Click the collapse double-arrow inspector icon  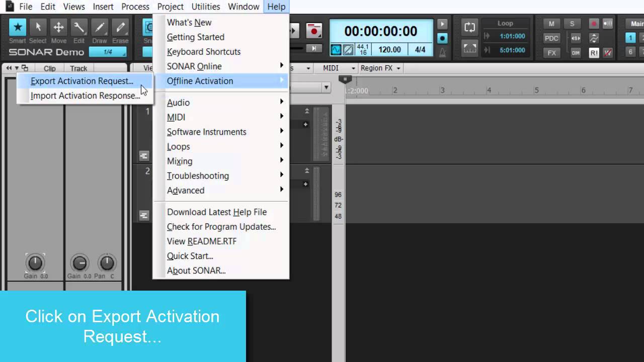[x=9, y=68]
